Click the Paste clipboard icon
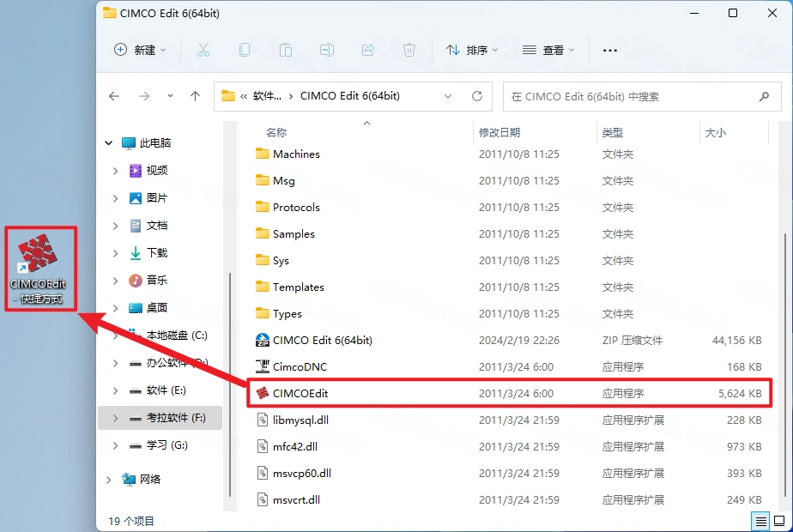 tap(286, 50)
